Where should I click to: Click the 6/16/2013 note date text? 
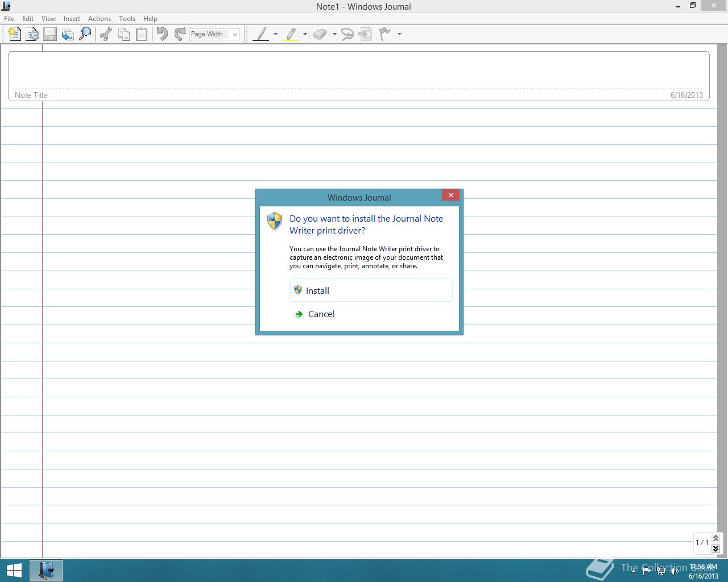pos(686,95)
